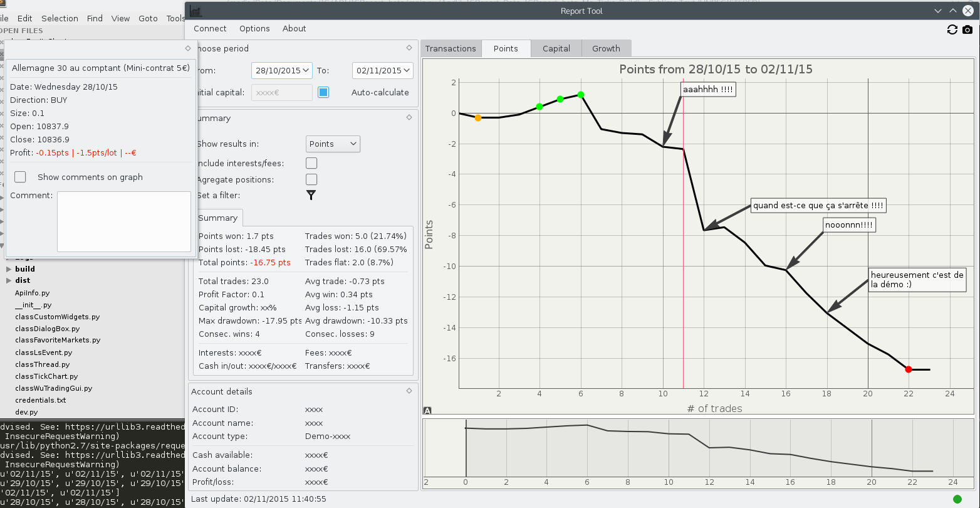Click the green connection status indicator
This screenshot has width=980, height=508.
(957, 499)
